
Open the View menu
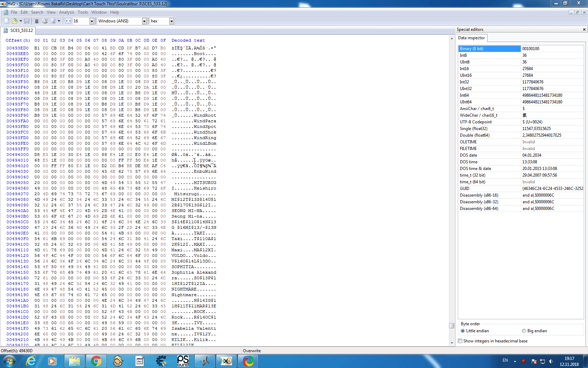(x=51, y=12)
